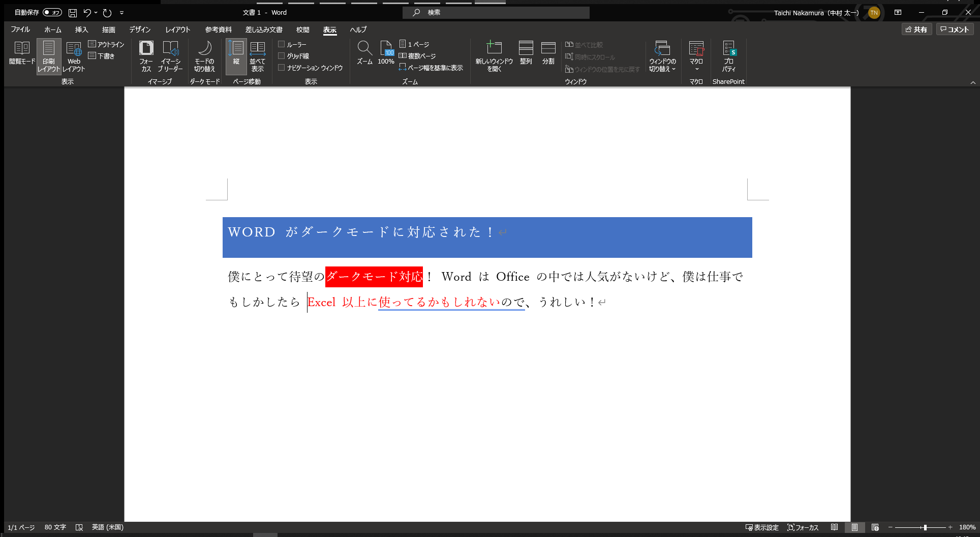
Task: Switch to the 挿入 tab
Action: [81, 29]
